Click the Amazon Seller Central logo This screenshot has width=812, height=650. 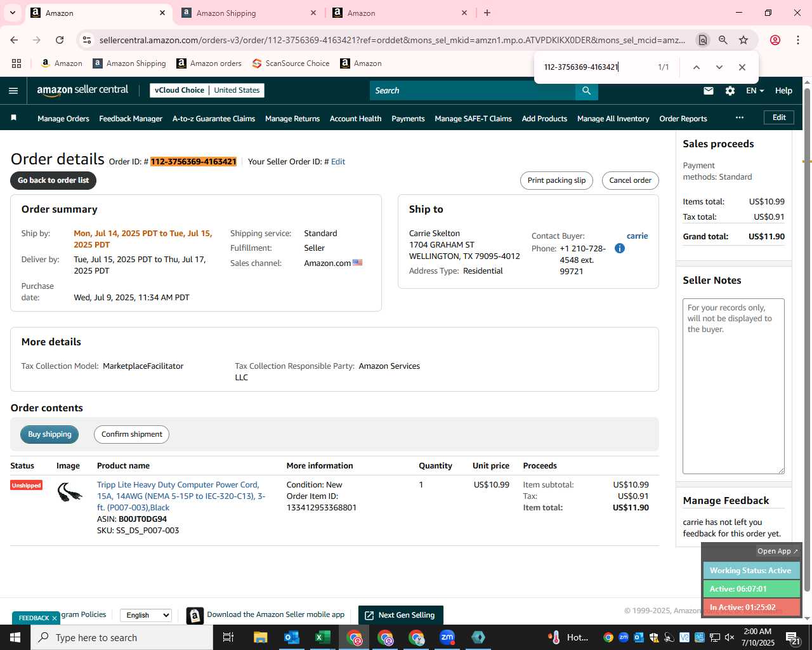pos(82,90)
